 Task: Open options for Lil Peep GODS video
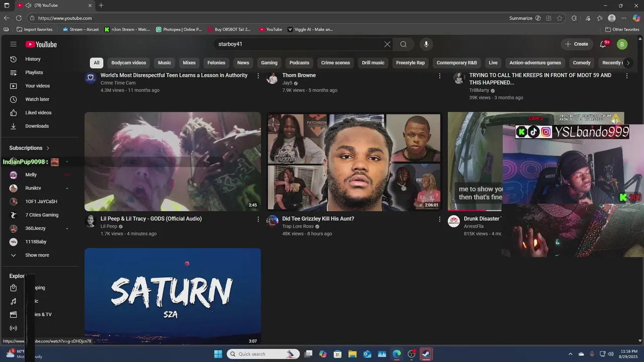click(x=258, y=219)
